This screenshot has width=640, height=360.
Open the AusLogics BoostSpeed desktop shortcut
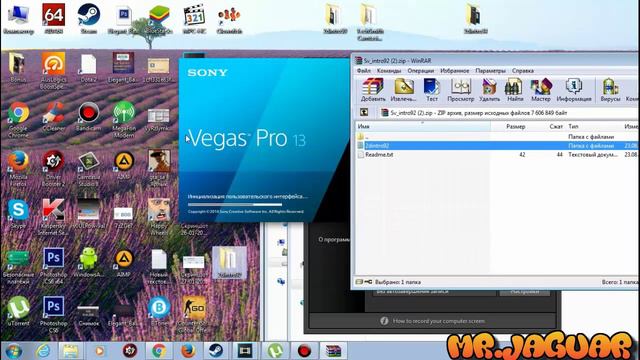[x=53, y=70]
